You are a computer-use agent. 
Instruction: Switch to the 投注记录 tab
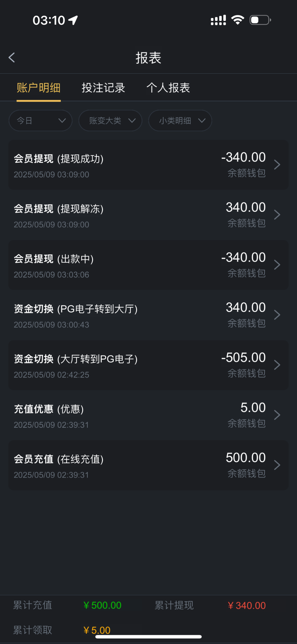103,88
